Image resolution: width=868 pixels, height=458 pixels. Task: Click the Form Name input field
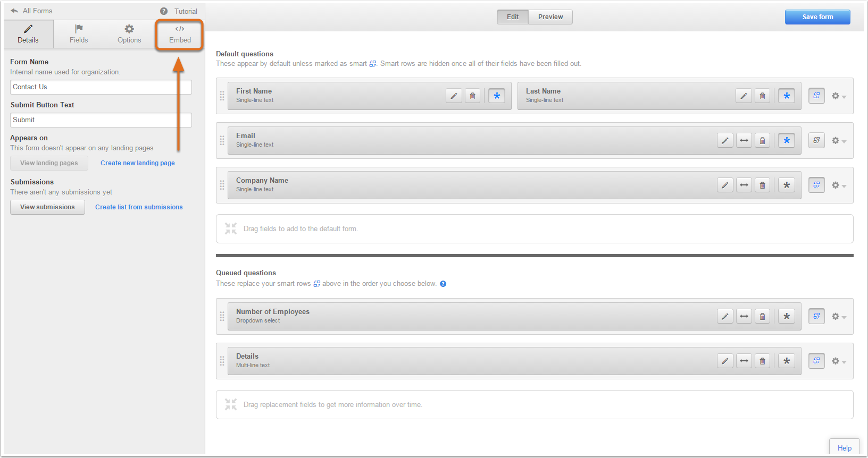point(101,87)
